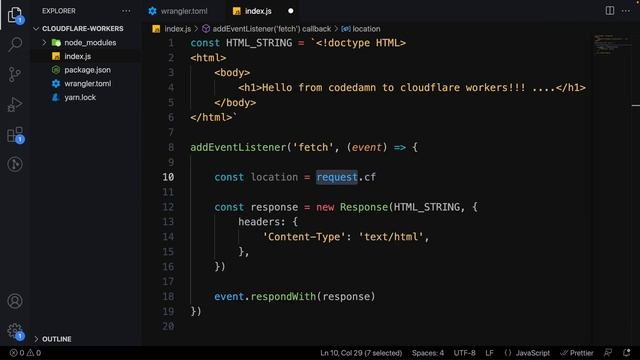Expand the node_modules folder
Viewport: 640px width, 360px height.
tap(90, 42)
